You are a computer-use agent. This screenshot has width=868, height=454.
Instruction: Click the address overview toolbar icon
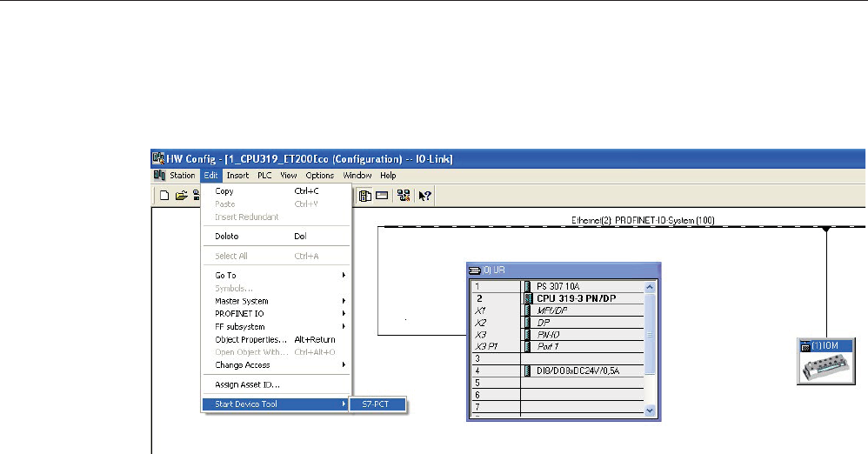coord(382,196)
